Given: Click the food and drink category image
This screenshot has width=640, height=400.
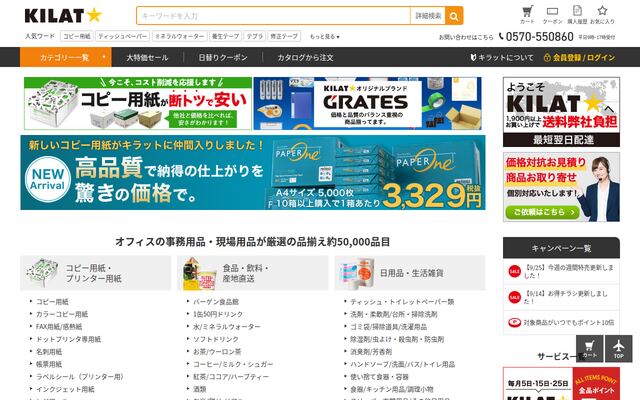Looking at the screenshot, I should tap(199, 273).
